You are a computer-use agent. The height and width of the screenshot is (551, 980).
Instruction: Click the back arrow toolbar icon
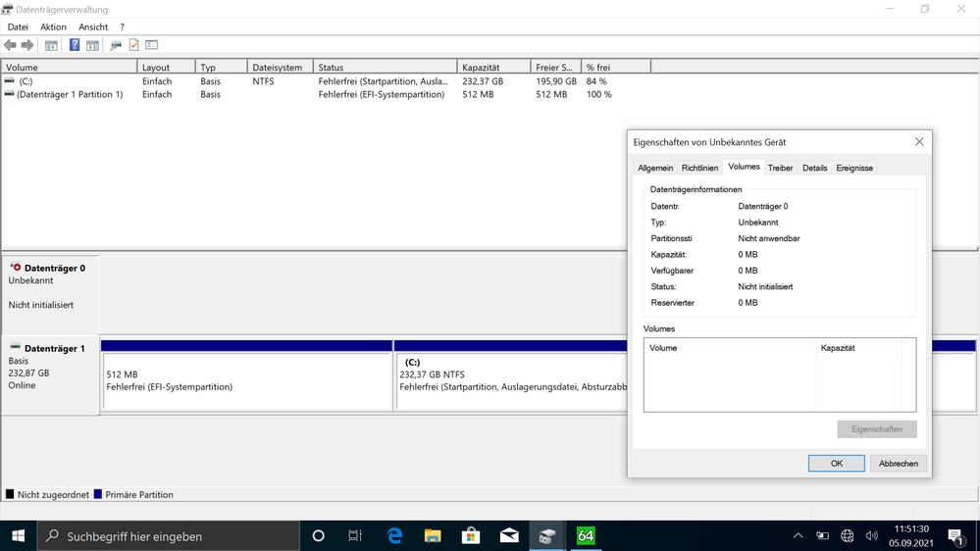(x=11, y=45)
